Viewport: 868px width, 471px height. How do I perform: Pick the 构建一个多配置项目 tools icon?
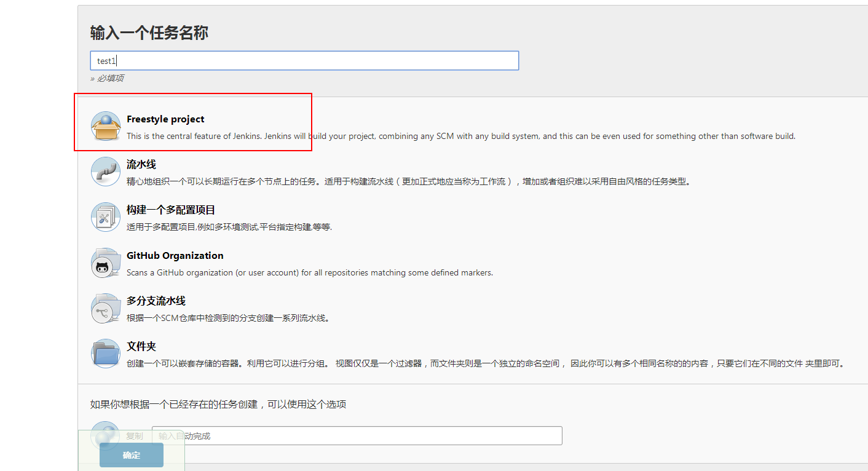106,217
